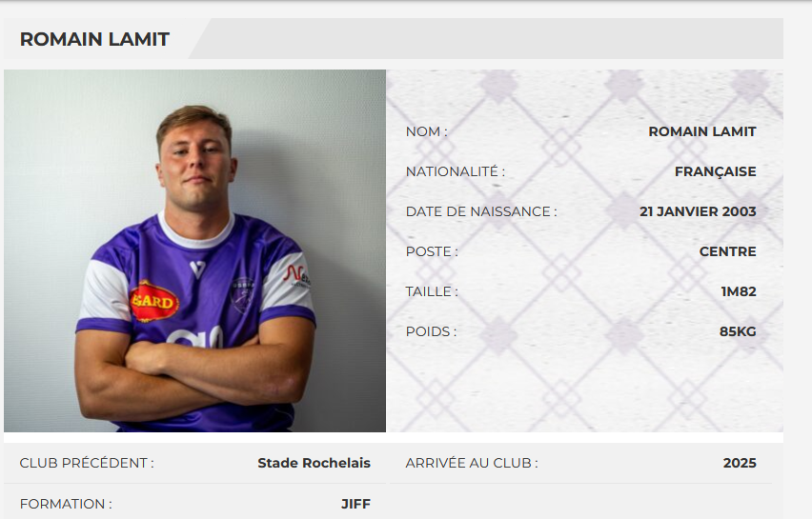Viewport: 812px width, 519px height.
Task: Select the FORMATION label
Action: coord(65,504)
